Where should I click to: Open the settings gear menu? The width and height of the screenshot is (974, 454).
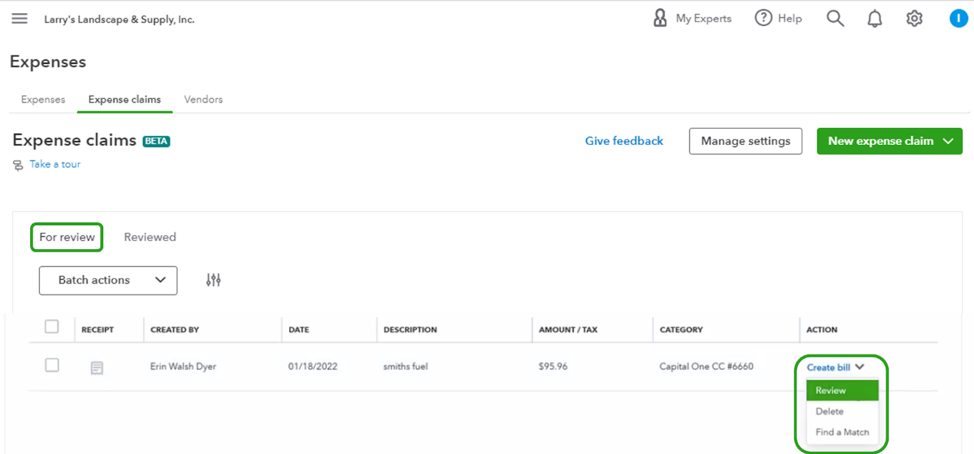(914, 19)
